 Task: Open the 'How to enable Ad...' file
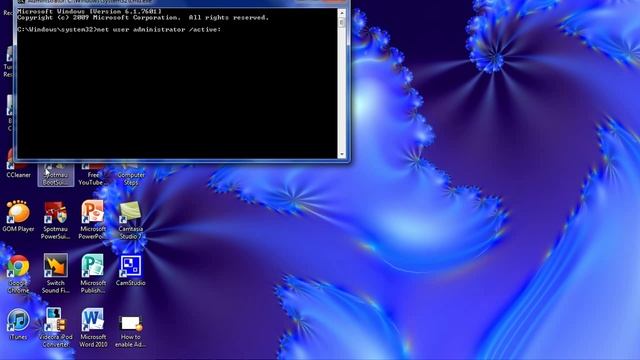click(131, 331)
